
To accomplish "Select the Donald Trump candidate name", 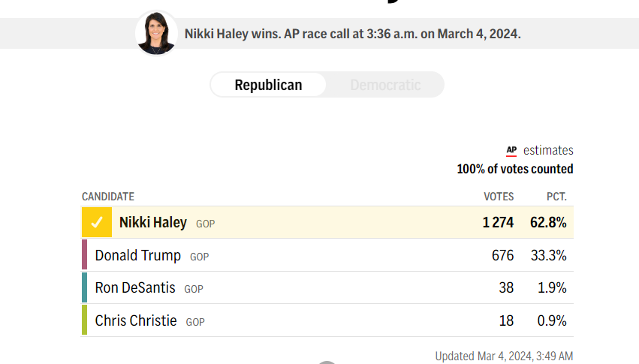I will (x=137, y=255).
